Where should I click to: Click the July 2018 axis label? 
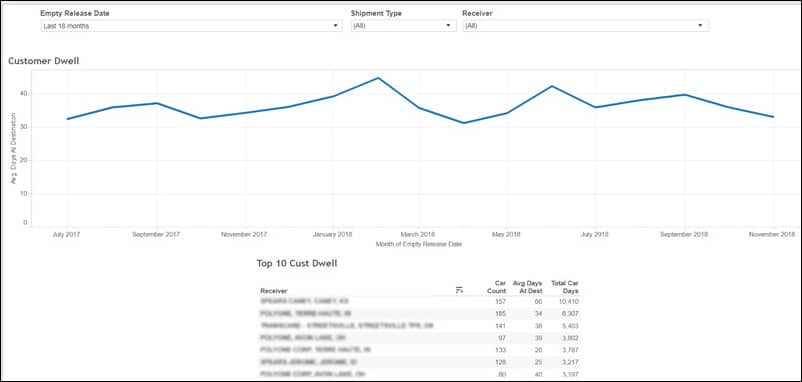coord(595,234)
